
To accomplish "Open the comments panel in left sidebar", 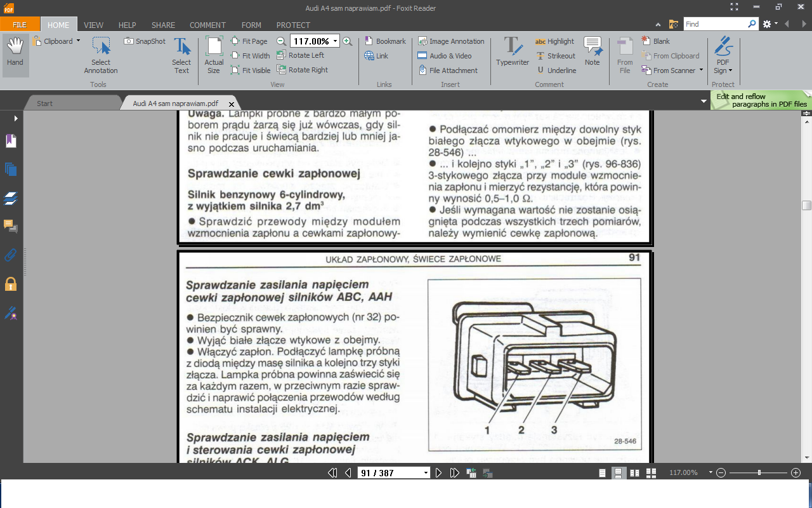I will click(x=10, y=227).
